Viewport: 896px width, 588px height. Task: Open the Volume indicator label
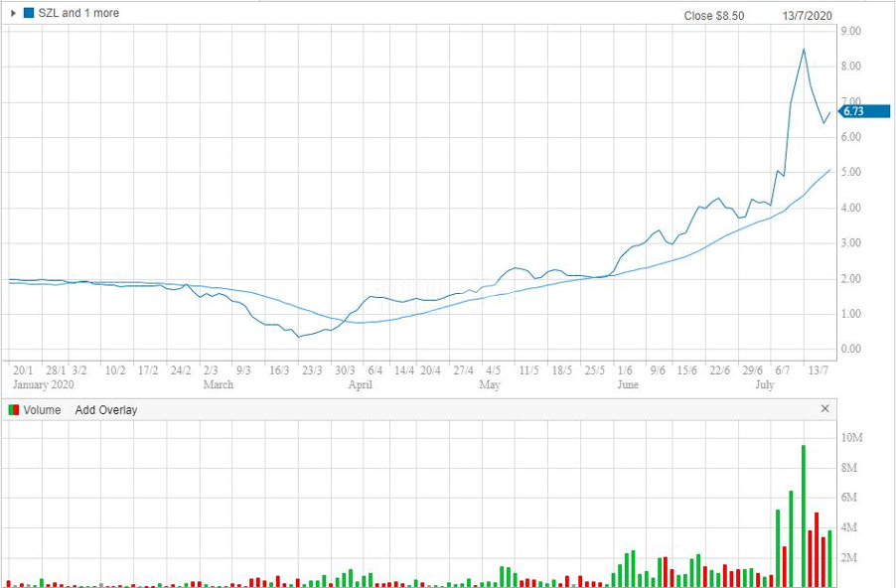(x=42, y=409)
